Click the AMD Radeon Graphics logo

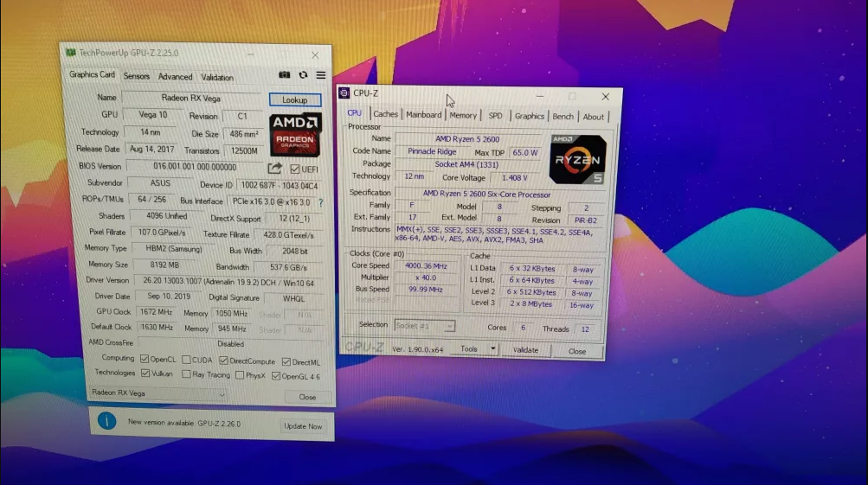coord(295,136)
